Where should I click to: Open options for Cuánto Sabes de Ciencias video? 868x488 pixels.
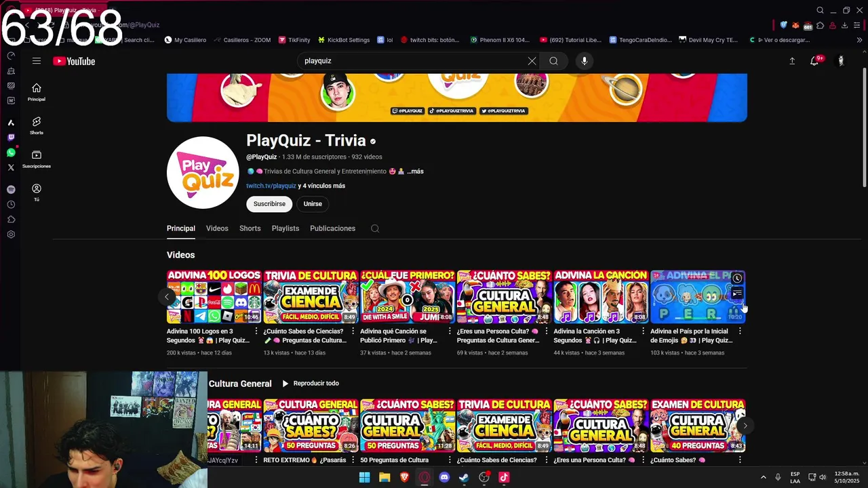[x=353, y=331]
